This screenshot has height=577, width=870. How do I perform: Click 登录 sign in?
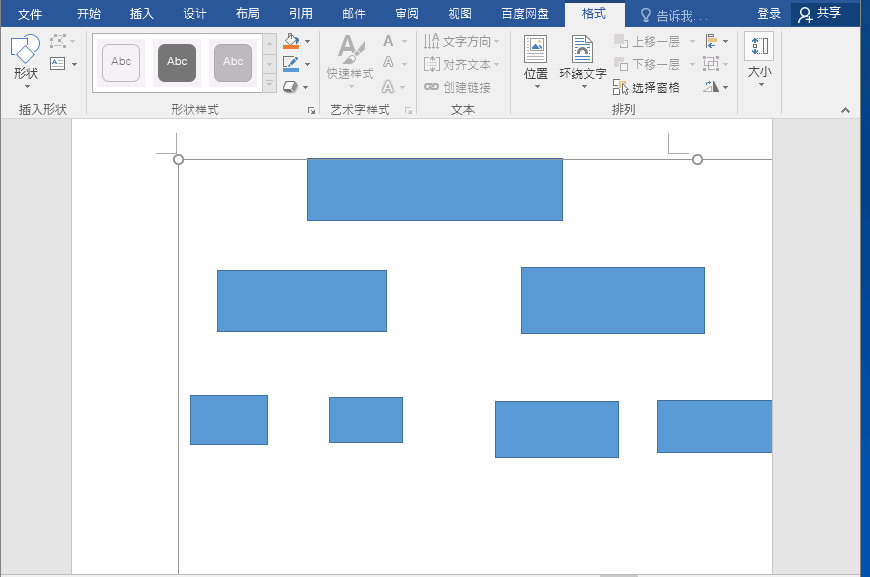pyautogui.click(x=769, y=14)
